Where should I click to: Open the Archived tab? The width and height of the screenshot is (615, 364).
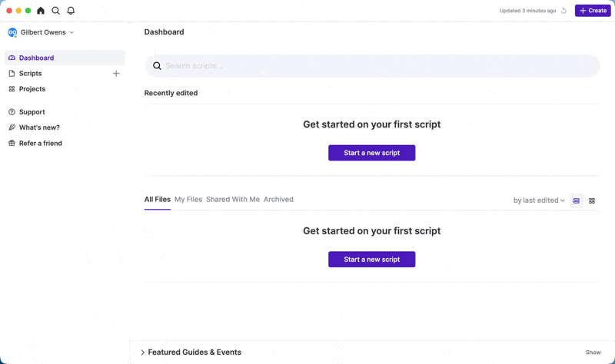coord(278,200)
